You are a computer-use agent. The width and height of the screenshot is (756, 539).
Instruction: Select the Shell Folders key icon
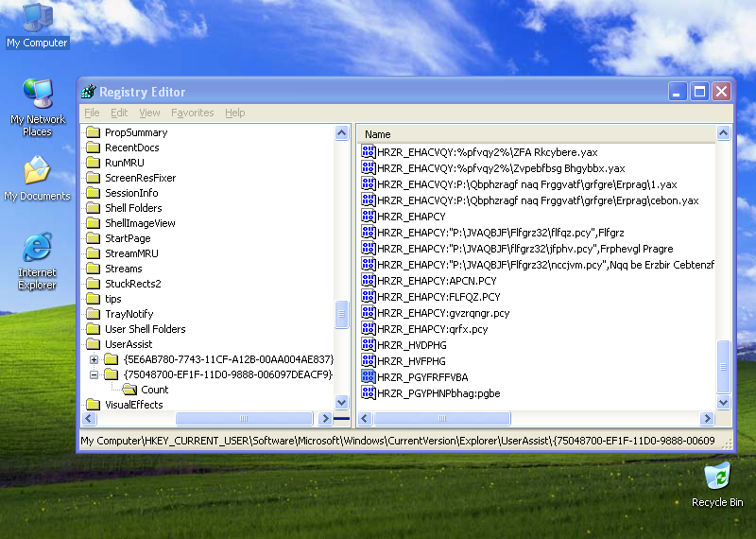click(93, 208)
